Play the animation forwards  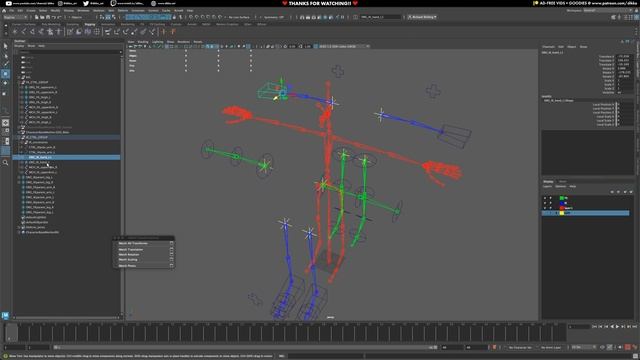click(x=618, y=327)
